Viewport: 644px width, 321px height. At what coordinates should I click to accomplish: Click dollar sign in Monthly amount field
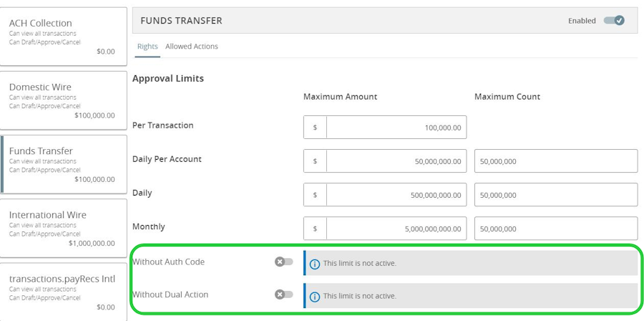pyautogui.click(x=315, y=229)
